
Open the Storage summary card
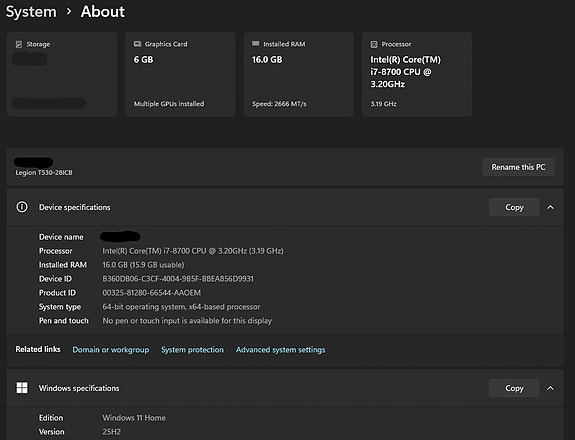pyautogui.click(x=62, y=74)
